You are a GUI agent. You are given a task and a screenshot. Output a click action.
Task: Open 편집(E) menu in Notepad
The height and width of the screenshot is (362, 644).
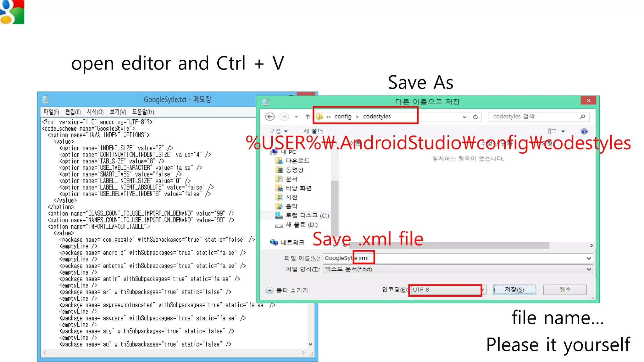pyautogui.click(x=73, y=112)
